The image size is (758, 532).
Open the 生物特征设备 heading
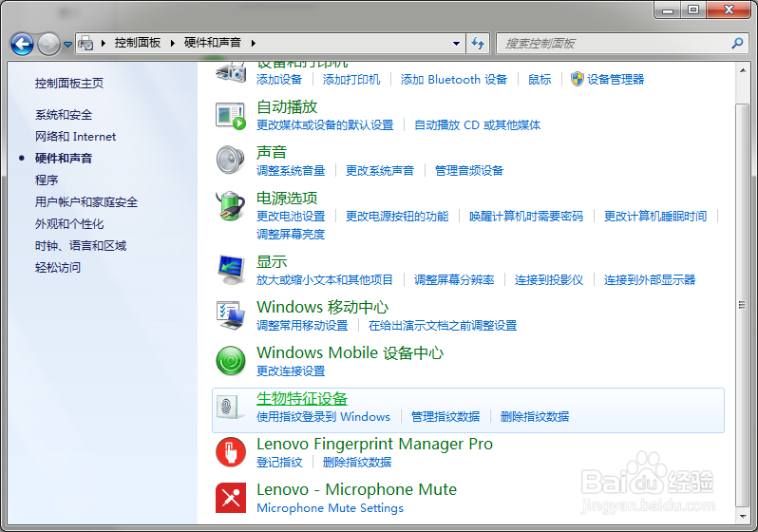[x=302, y=398]
